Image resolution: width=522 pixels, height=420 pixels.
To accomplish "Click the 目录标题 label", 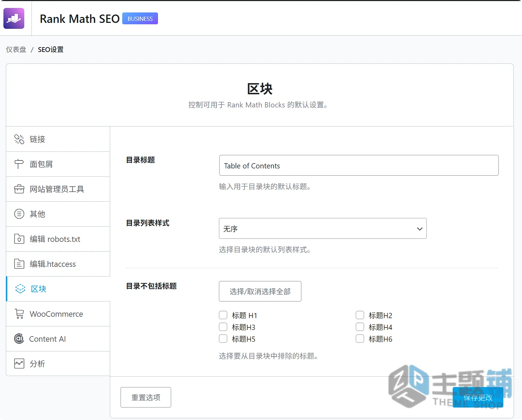I will tap(140, 160).
